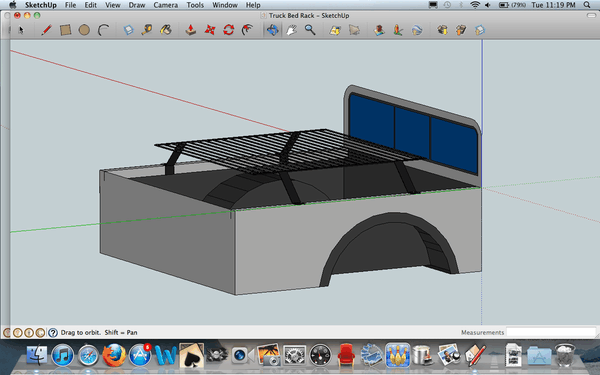
Task: Select the Rectangle tool
Action: [x=65, y=30]
